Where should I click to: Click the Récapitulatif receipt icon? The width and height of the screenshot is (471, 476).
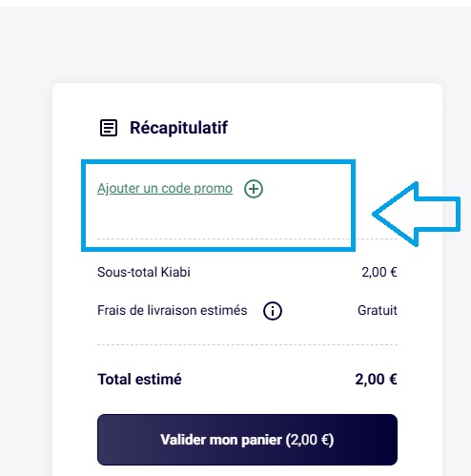pos(109,128)
